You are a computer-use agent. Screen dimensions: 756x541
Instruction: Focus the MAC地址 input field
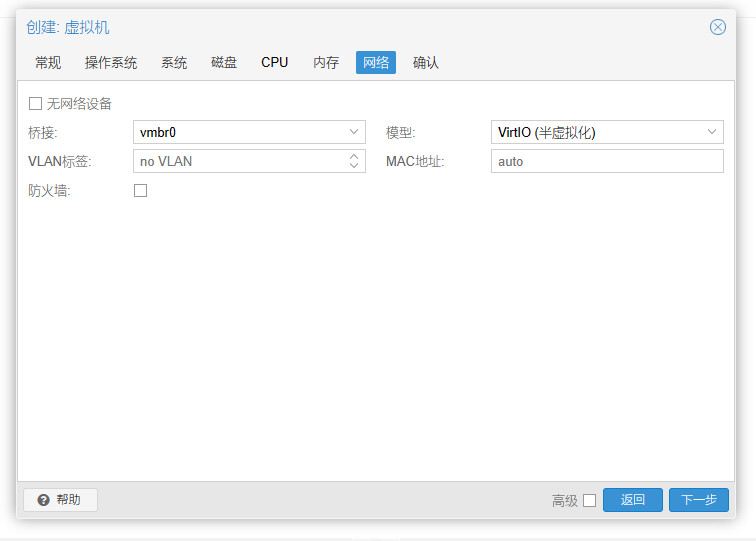coord(606,161)
